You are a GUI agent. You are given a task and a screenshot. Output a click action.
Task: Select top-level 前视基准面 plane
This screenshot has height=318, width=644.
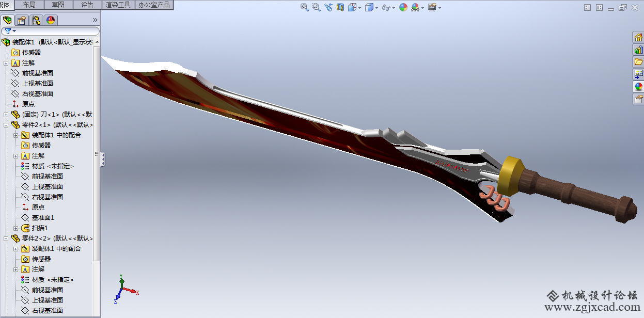pyautogui.click(x=32, y=73)
